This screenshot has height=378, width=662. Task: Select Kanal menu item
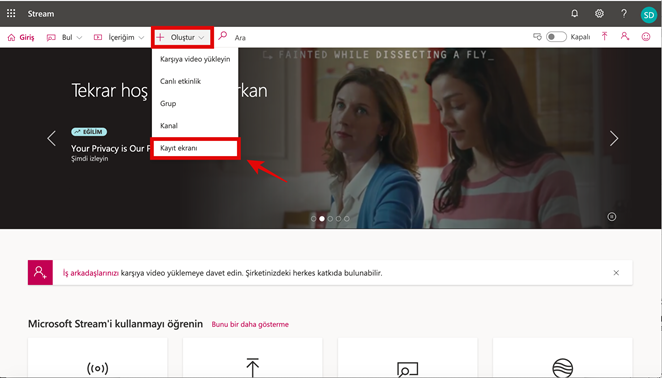point(195,125)
